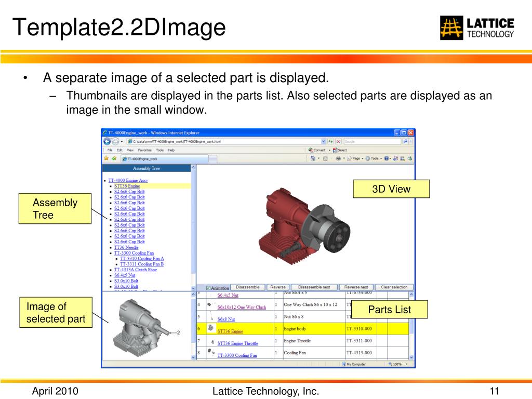
Task: Click the red Stop loading icon
Action: coord(338,141)
